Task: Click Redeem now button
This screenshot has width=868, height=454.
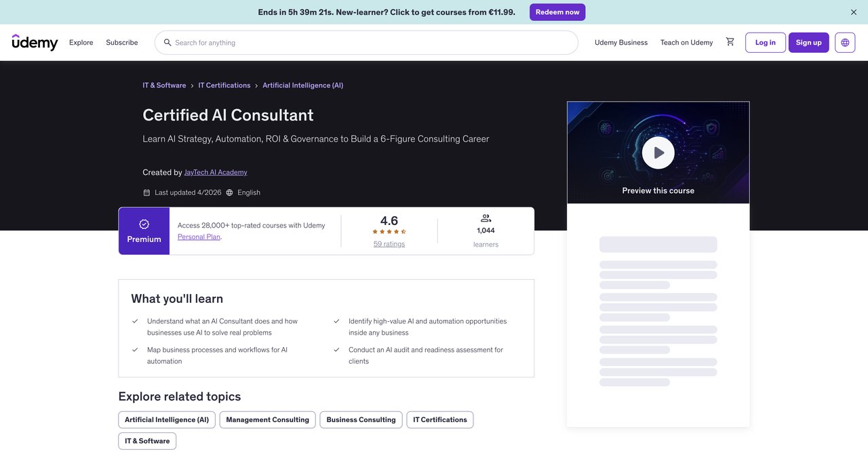Action: 557,12
